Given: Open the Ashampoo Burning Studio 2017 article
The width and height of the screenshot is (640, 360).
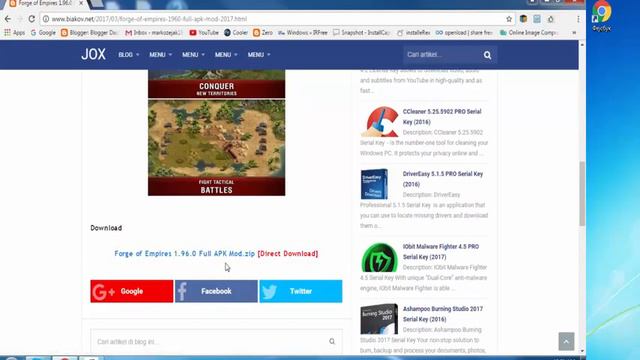Looking at the screenshot, I should (x=443, y=314).
